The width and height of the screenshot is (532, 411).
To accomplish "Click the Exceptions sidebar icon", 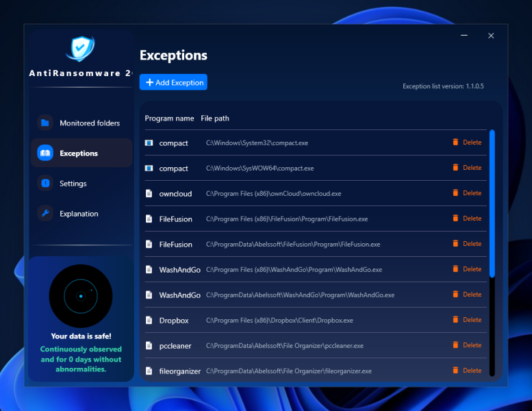I will point(45,153).
